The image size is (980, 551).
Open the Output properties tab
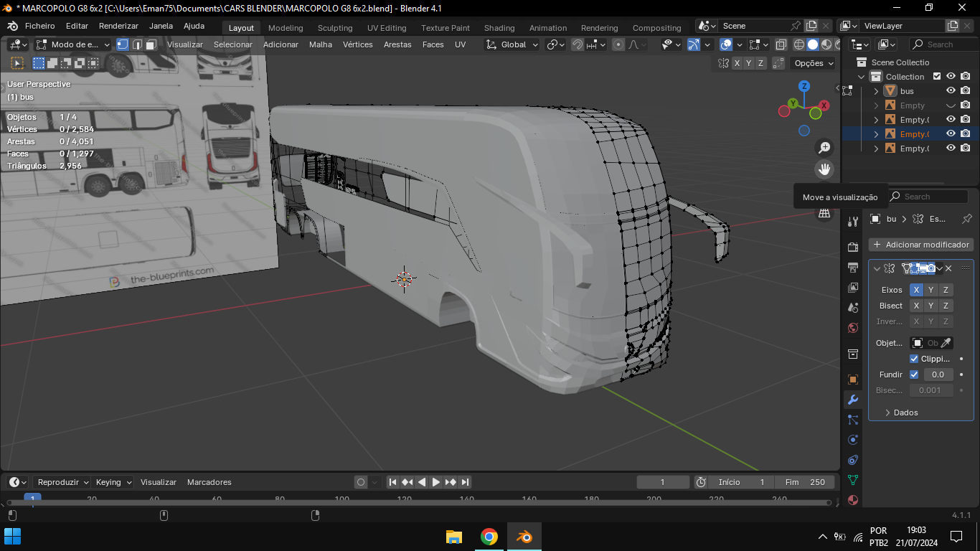pyautogui.click(x=853, y=268)
